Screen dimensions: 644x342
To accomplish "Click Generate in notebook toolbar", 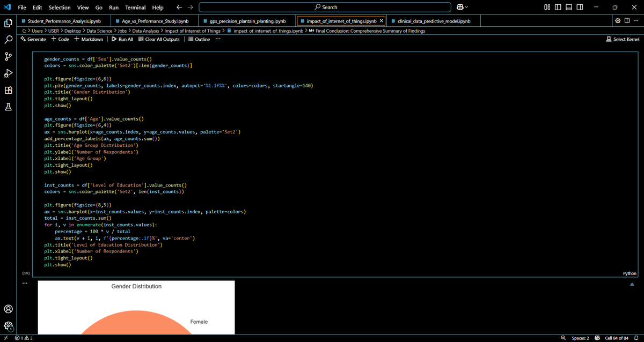I will click(33, 39).
